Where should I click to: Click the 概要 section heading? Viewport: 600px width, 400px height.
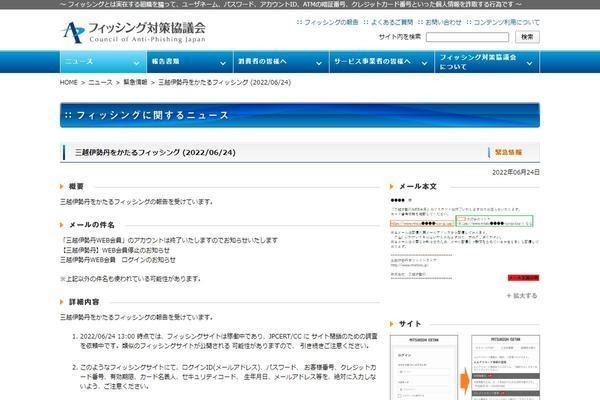tap(76, 186)
